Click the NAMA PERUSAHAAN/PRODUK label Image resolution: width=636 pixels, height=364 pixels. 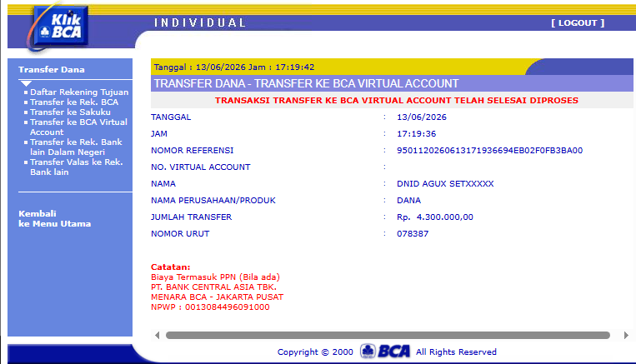[213, 200]
